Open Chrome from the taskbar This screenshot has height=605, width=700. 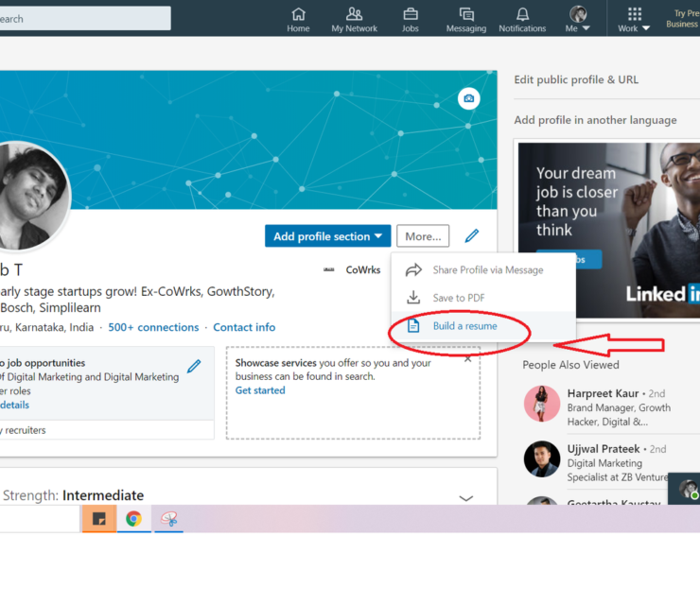click(133, 518)
